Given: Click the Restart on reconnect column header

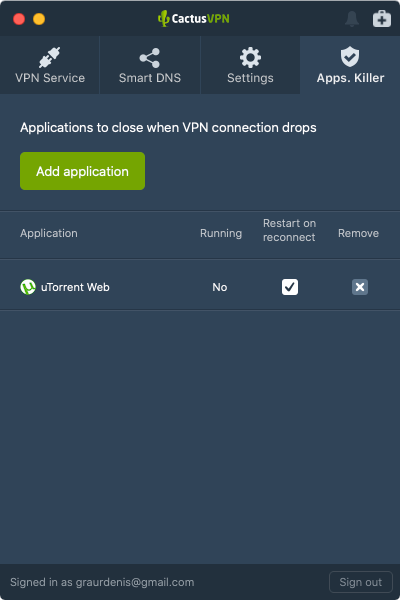Looking at the screenshot, I should tap(289, 230).
